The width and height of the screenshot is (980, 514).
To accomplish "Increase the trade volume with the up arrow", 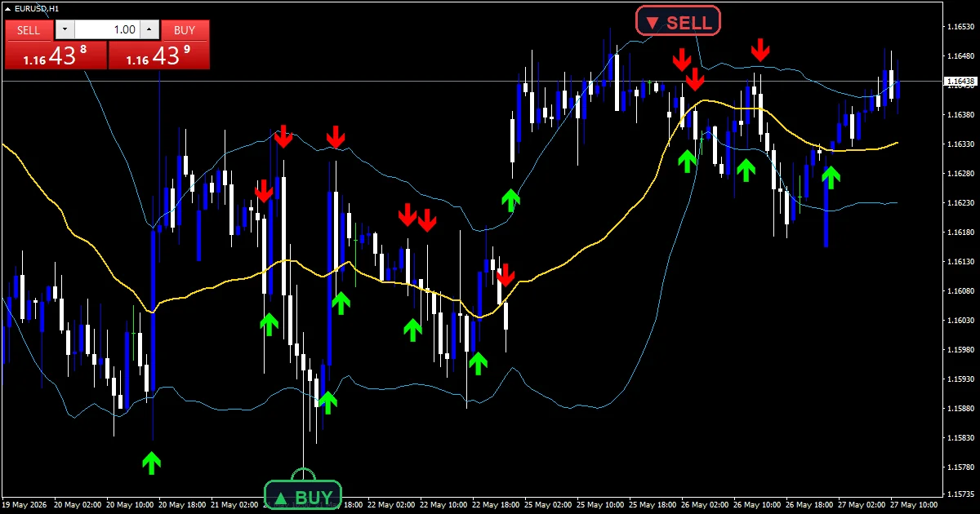I will pos(149,30).
